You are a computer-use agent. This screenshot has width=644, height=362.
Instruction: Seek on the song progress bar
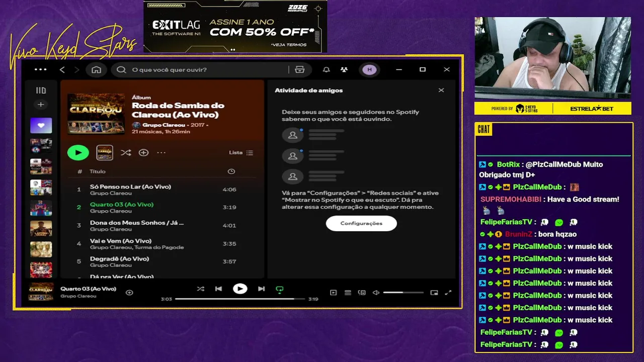click(x=240, y=299)
